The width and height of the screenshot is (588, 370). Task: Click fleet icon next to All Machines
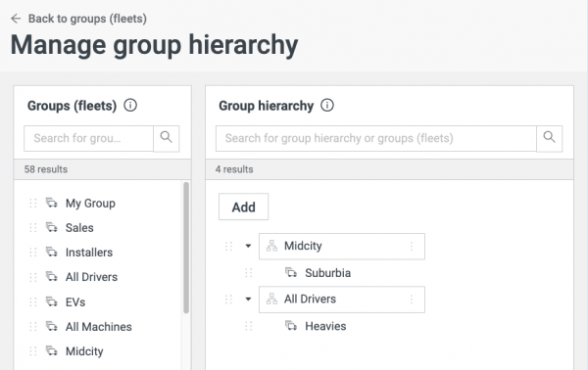[x=52, y=327]
